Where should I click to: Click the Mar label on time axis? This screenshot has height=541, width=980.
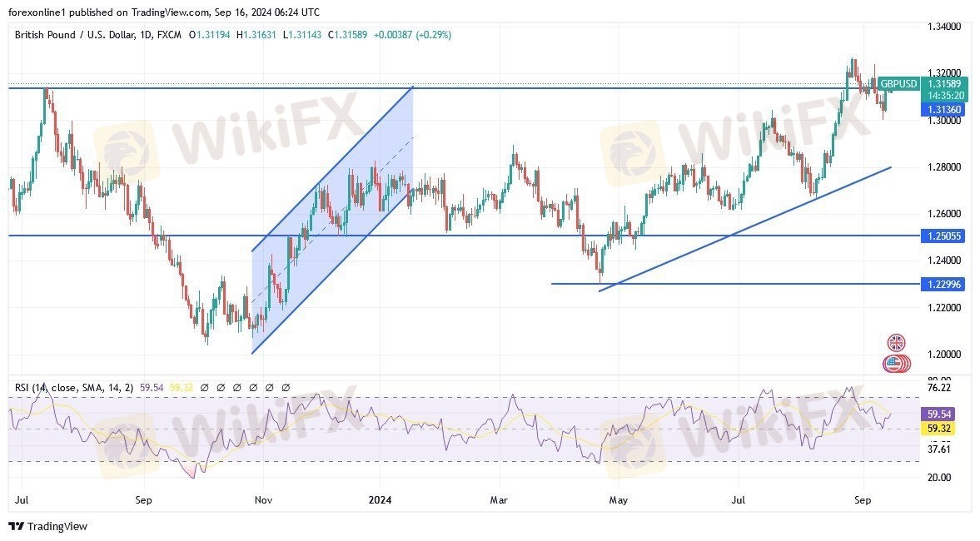click(499, 499)
